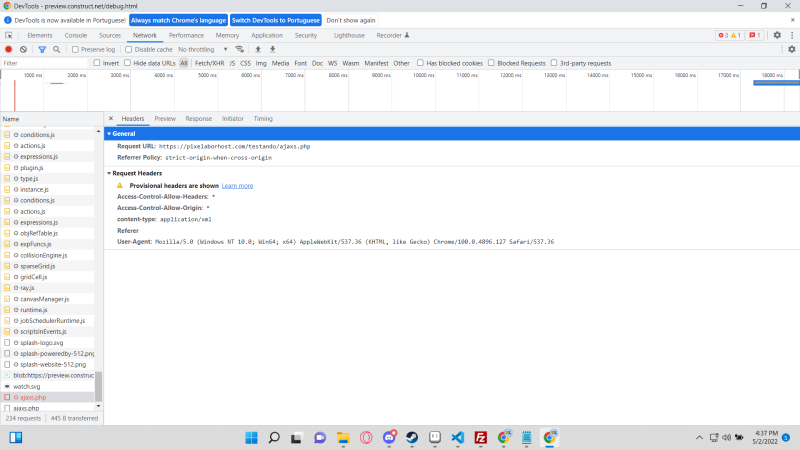The height and width of the screenshot is (450, 800).
Task: Open network panel settings gear
Action: coord(791,49)
